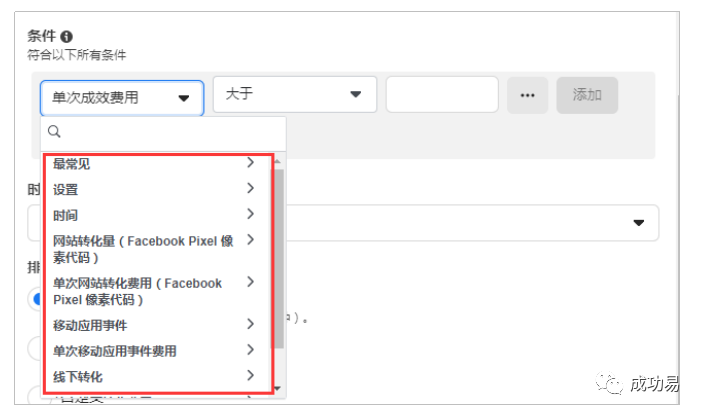
Task: Click the empty value input field
Action: [x=442, y=94]
